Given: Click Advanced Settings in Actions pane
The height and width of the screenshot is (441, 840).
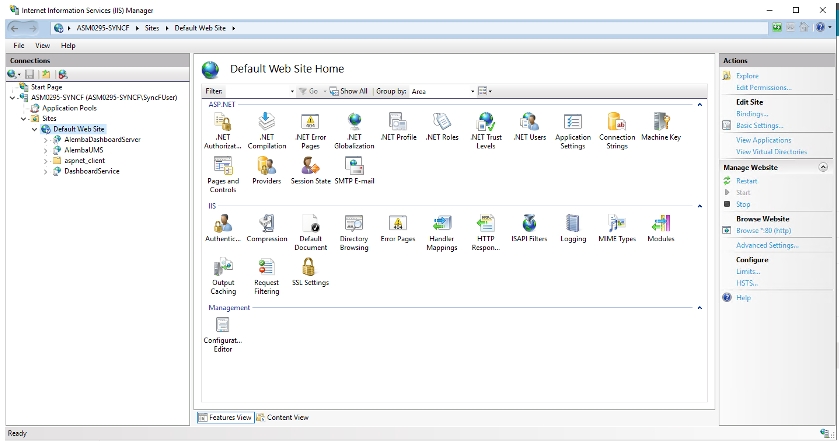Looking at the screenshot, I should click(766, 245).
